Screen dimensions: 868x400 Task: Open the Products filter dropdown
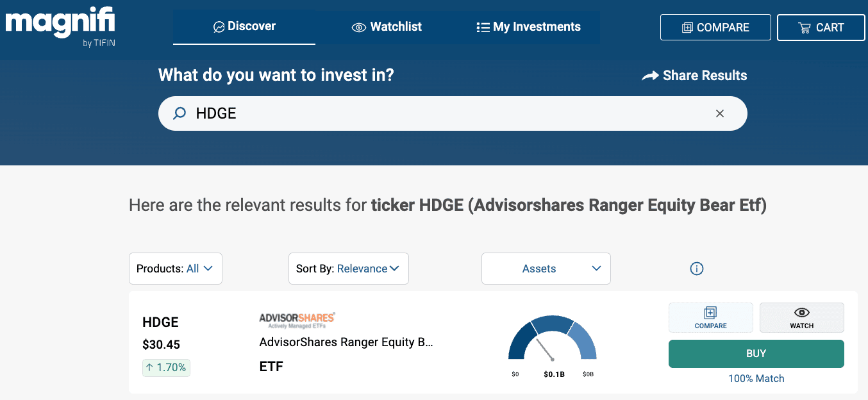coord(175,269)
